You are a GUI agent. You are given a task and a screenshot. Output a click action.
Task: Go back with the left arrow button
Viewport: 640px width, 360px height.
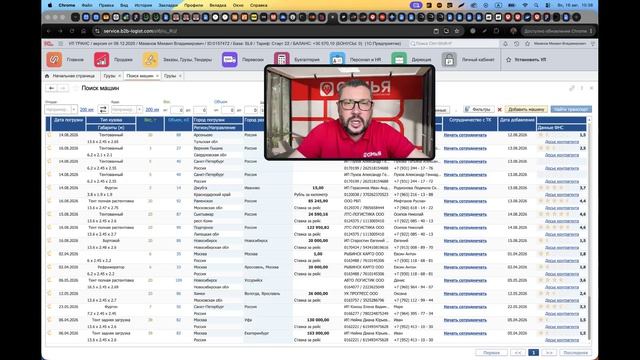coord(51,88)
